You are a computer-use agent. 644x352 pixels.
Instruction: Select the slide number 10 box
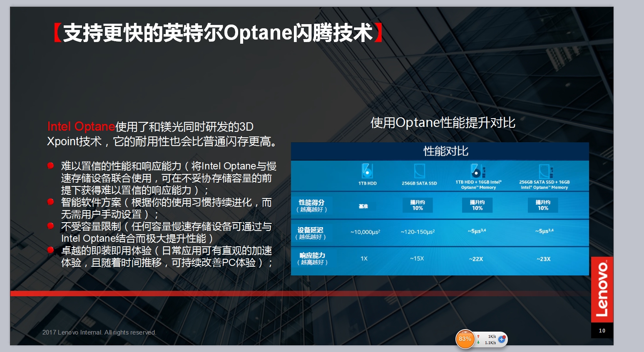click(x=602, y=330)
